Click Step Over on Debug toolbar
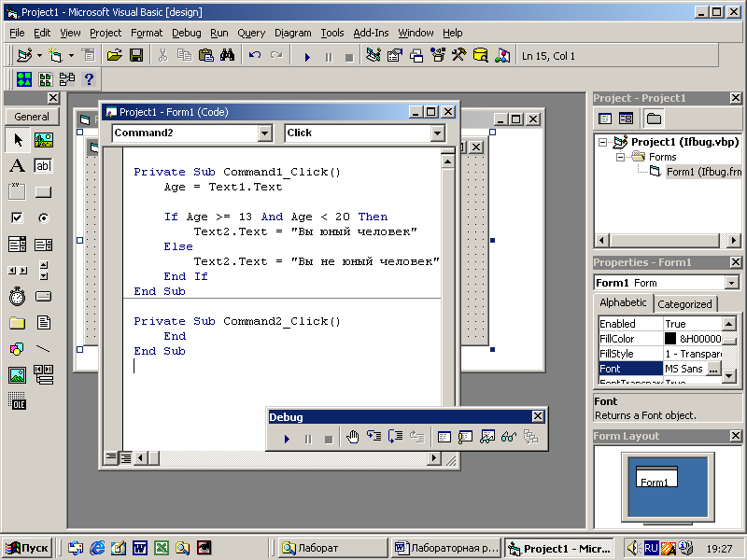 pyautogui.click(x=395, y=437)
